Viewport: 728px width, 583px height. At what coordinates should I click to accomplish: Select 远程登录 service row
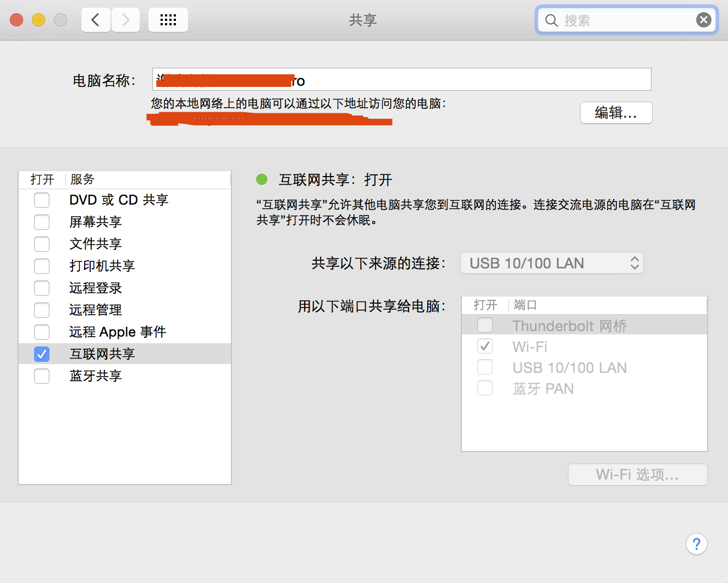125,288
